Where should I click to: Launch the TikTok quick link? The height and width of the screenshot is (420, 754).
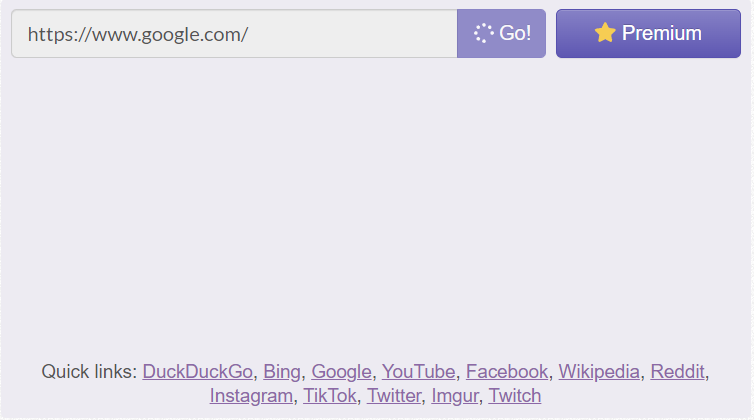point(330,396)
